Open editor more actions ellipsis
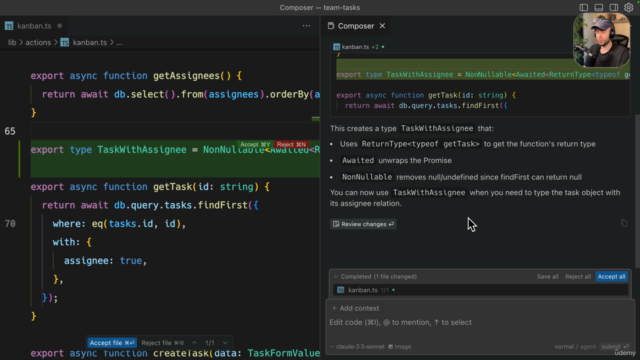Image resolution: width=640 pixels, height=360 pixels. [x=306, y=26]
